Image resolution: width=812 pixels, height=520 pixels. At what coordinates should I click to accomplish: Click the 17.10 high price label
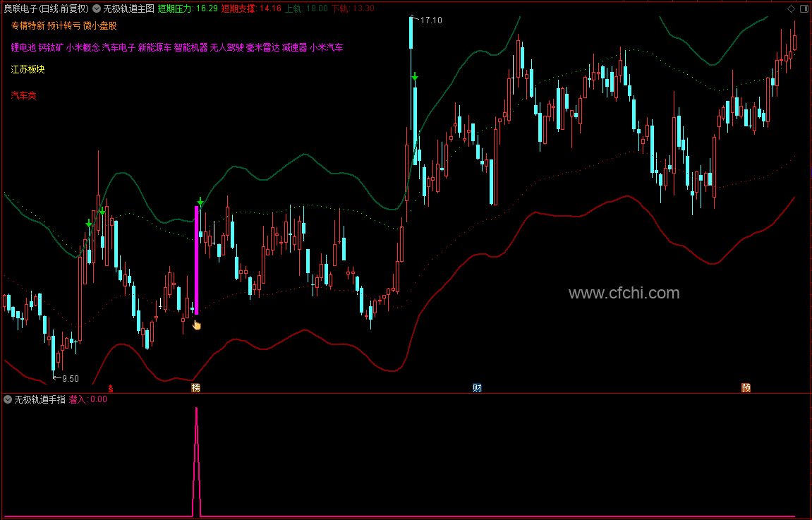pyautogui.click(x=431, y=20)
